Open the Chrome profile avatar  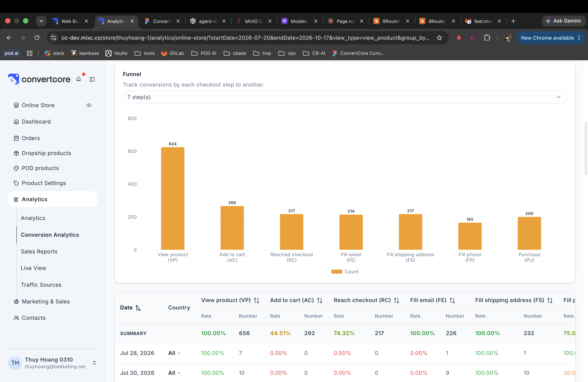tap(508, 38)
